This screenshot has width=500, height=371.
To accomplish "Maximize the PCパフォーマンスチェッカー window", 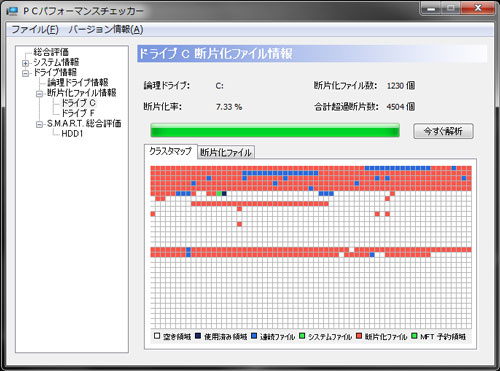I will tap(451, 8).
